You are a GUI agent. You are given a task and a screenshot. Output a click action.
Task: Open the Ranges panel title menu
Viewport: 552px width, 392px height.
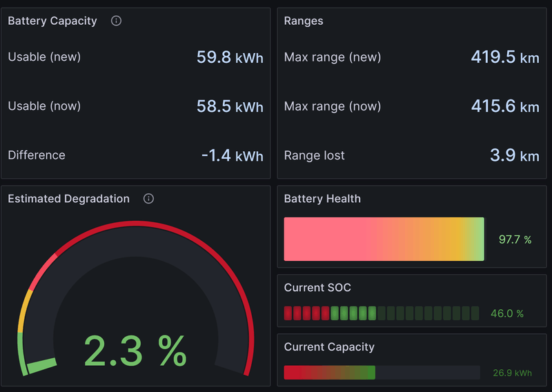click(304, 21)
